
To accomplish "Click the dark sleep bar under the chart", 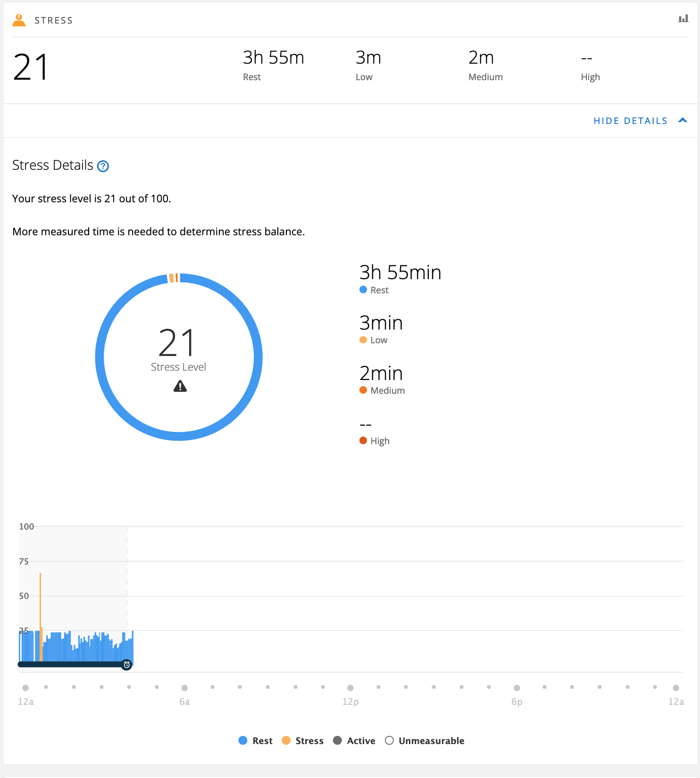I will (x=71, y=664).
